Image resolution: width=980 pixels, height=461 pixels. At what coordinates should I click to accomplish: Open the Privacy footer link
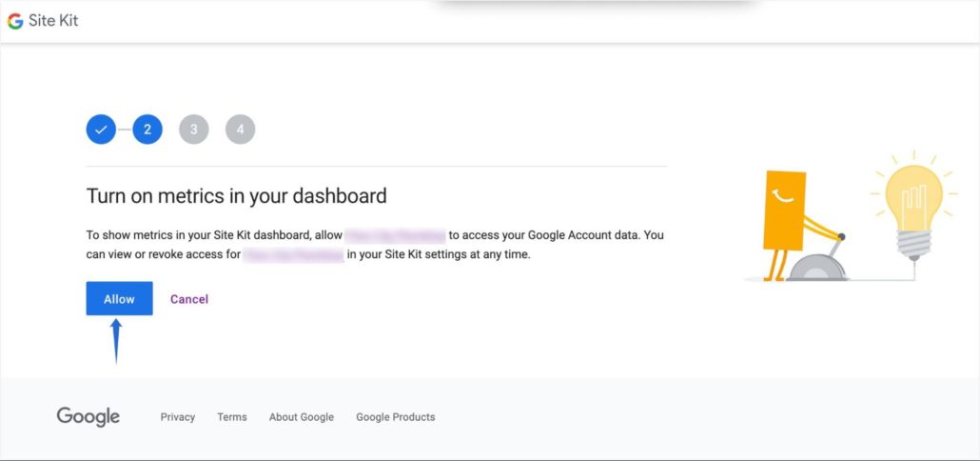click(x=178, y=417)
